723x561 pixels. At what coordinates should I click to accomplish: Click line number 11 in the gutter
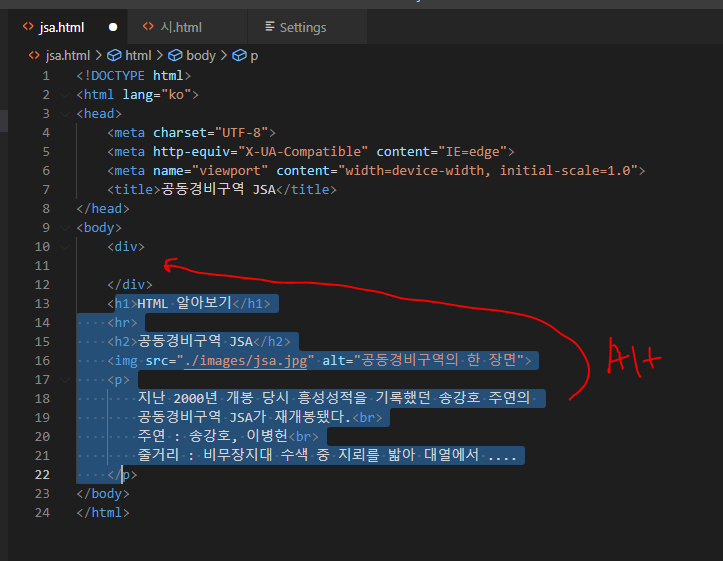pos(42,266)
